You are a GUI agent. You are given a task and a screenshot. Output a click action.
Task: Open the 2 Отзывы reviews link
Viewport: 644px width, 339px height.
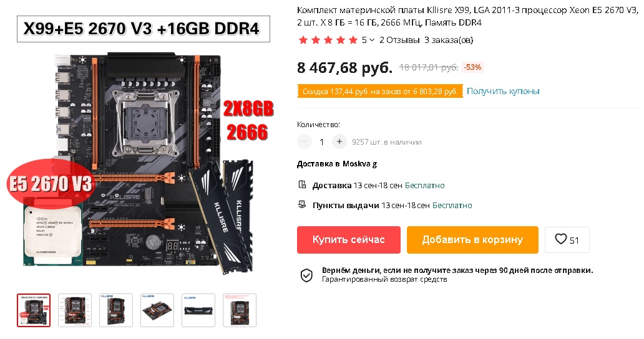pyautogui.click(x=399, y=40)
